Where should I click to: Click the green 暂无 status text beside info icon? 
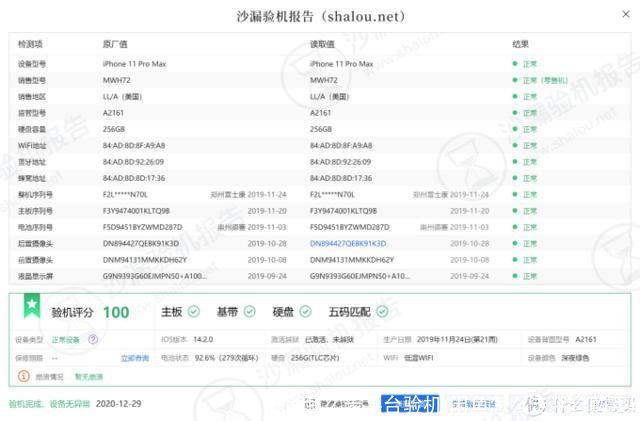(x=89, y=376)
